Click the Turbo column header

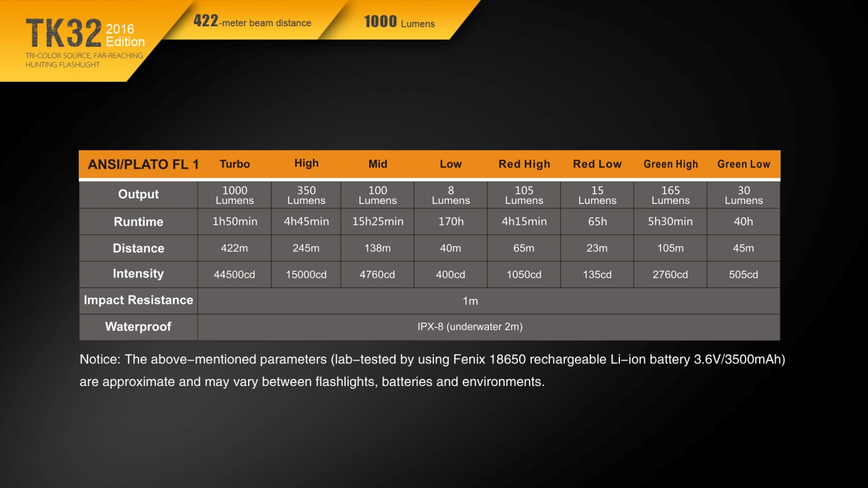pyautogui.click(x=235, y=165)
